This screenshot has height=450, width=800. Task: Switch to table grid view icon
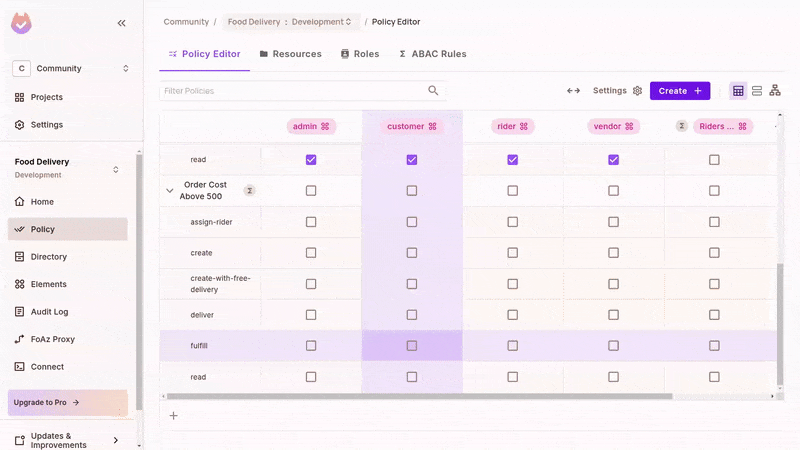[738, 91]
